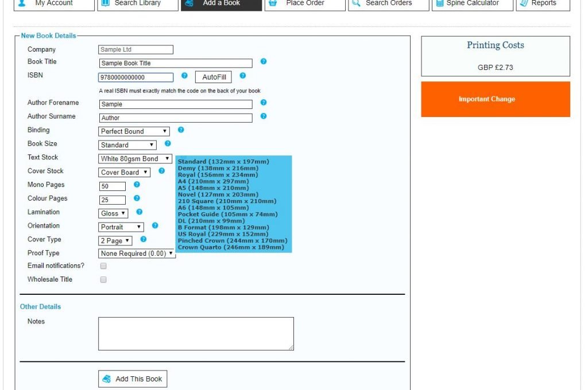Click the Add This Book button

click(132, 379)
